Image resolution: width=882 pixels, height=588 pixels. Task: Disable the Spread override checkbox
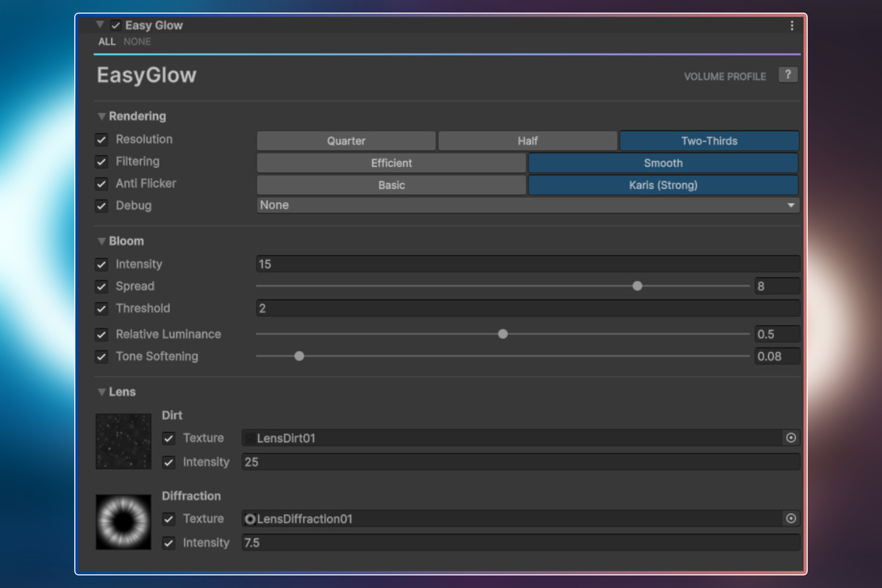click(x=101, y=287)
